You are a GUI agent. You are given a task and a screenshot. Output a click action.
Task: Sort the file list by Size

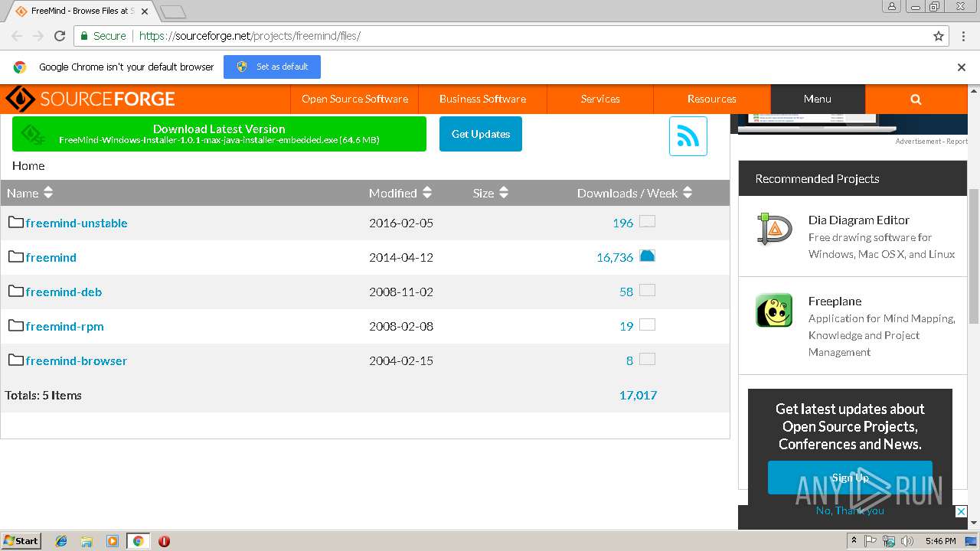pos(491,193)
